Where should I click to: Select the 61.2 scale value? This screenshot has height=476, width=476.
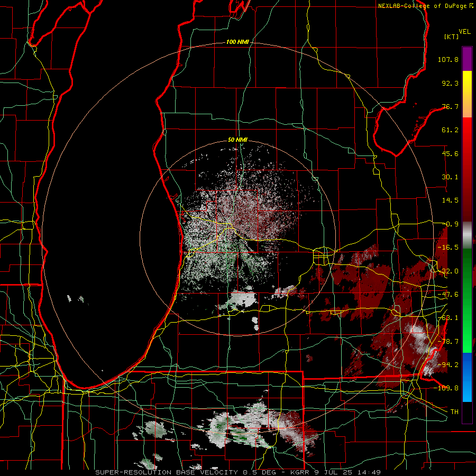pos(450,130)
